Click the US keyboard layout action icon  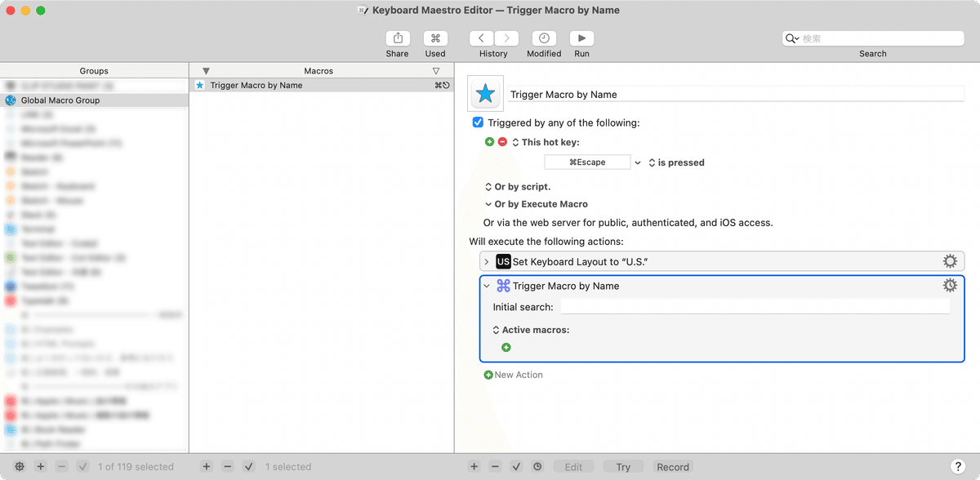click(503, 261)
